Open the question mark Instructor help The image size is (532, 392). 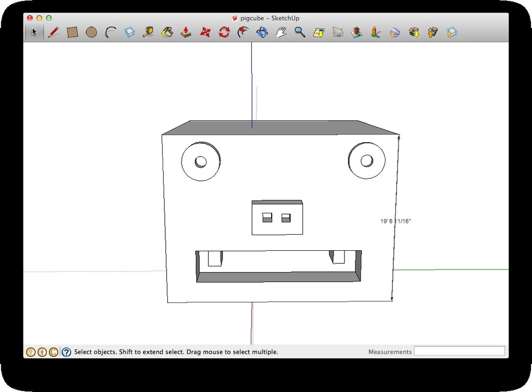66,352
